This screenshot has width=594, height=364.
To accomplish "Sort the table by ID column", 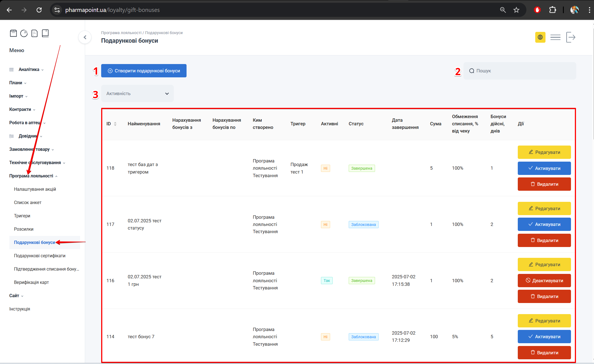I will (x=115, y=124).
